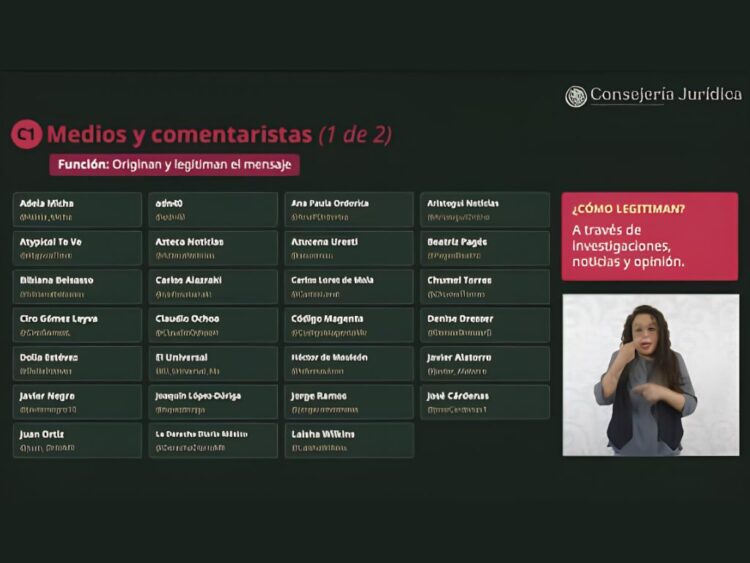
Task: Click the ¿Cómo legitiman? heading
Action: coord(629,209)
